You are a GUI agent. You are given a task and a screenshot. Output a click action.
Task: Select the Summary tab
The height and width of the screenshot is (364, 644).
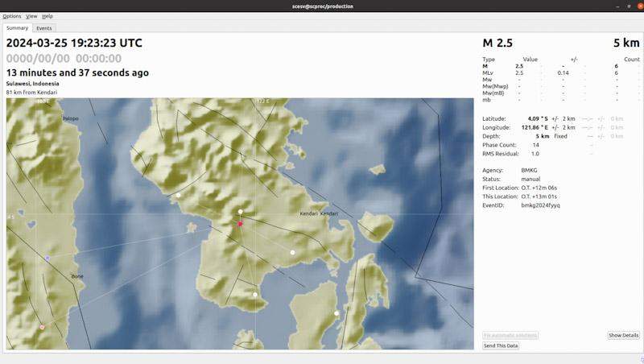(17, 28)
